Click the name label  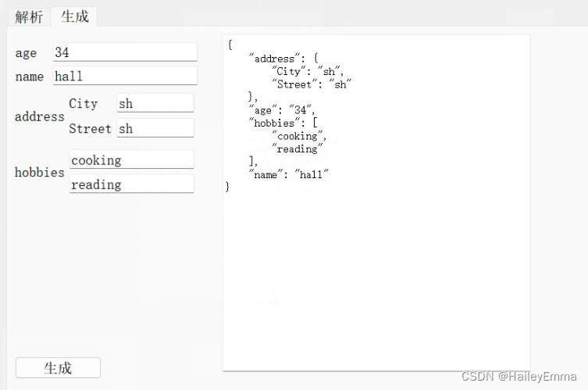point(29,77)
